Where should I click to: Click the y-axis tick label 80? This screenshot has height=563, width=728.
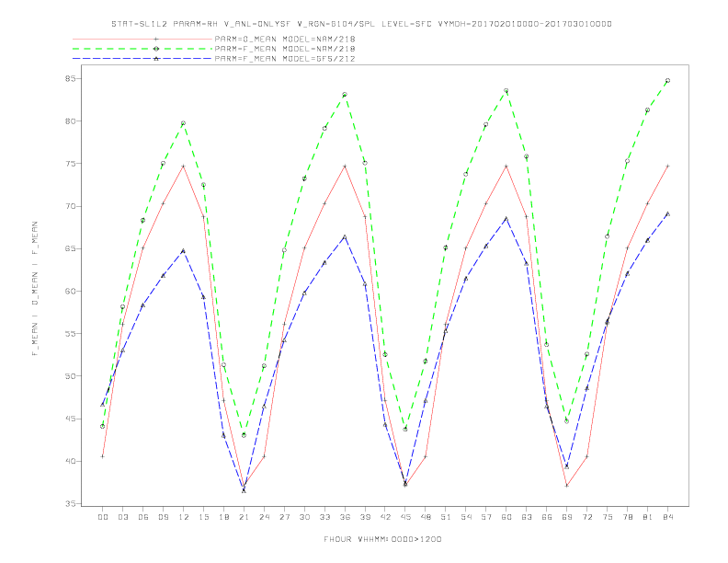tap(70, 121)
